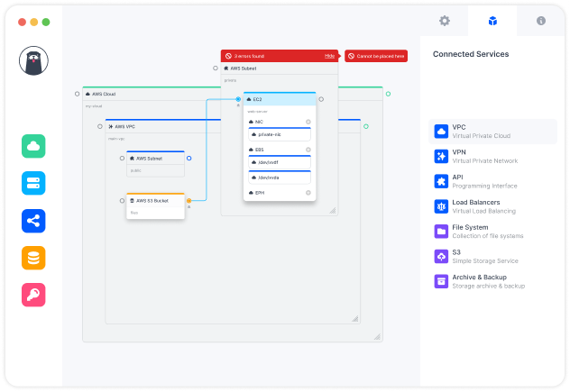Click the VPC cloud icon in services list
570x392 pixels.
coord(441,132)
